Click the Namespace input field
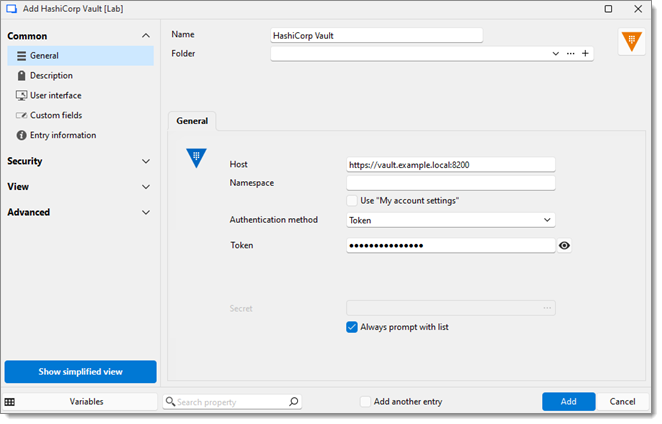662x424 pixels. tap(450, 183)
